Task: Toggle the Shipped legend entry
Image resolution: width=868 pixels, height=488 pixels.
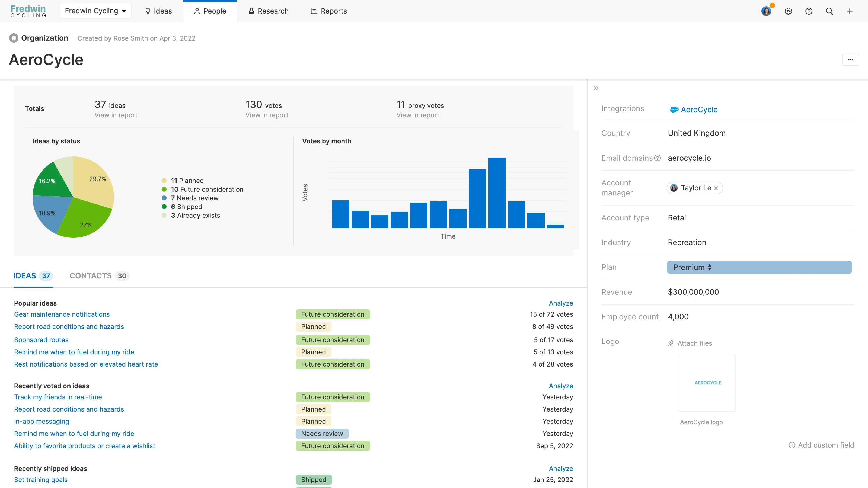Action: point(186,207)
